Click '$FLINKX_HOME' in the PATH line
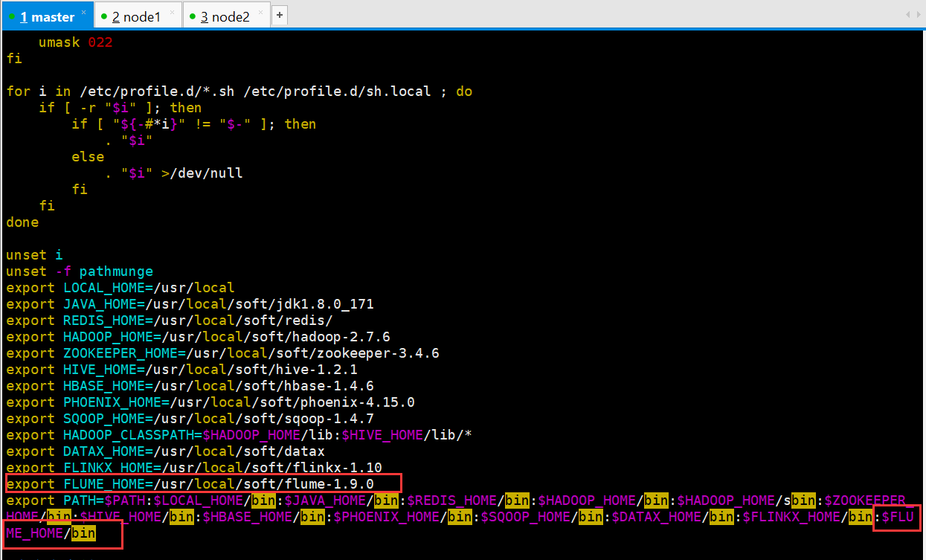The width and height of the screenshot is (926, 560). 791,517
